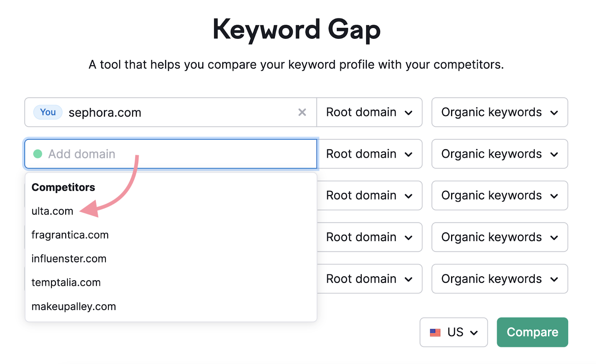
Task: Clear the sephora.com domain with X icon
Action: 302,112
